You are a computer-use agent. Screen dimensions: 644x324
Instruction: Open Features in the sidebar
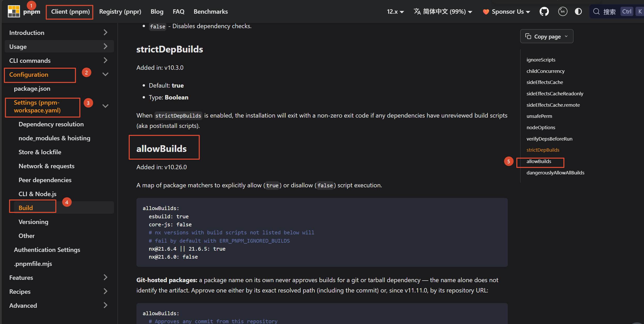pyautogui.click(x=21, y=278)
